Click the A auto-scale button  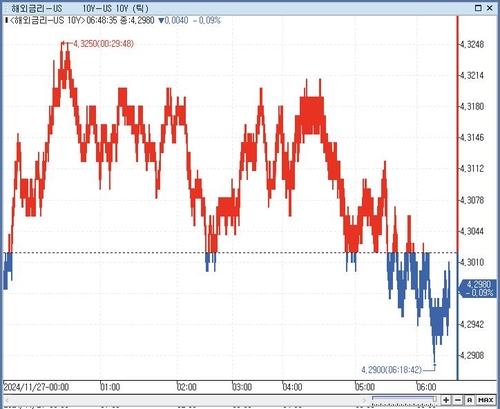[470, 400]
